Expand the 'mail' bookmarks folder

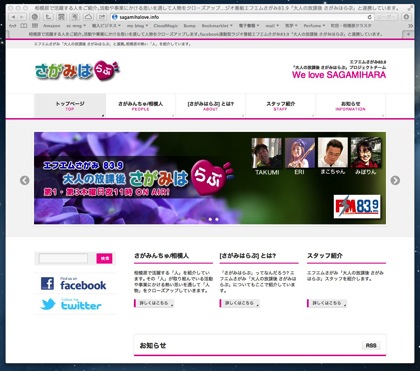point(272,26)
